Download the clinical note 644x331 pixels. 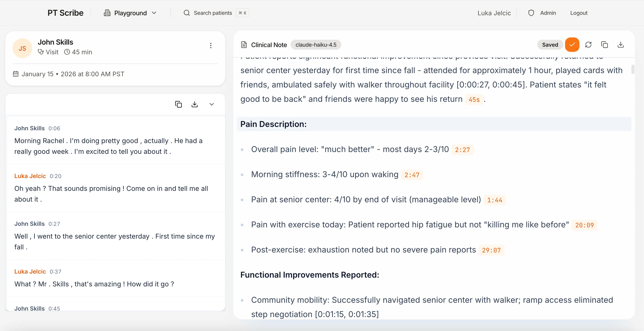click(621, 44)
